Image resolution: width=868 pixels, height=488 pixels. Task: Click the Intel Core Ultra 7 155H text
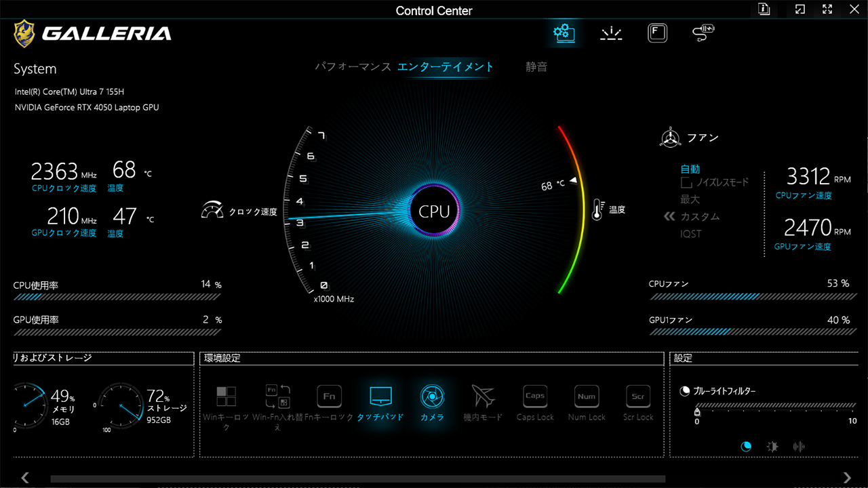click(x=70, y=91)
